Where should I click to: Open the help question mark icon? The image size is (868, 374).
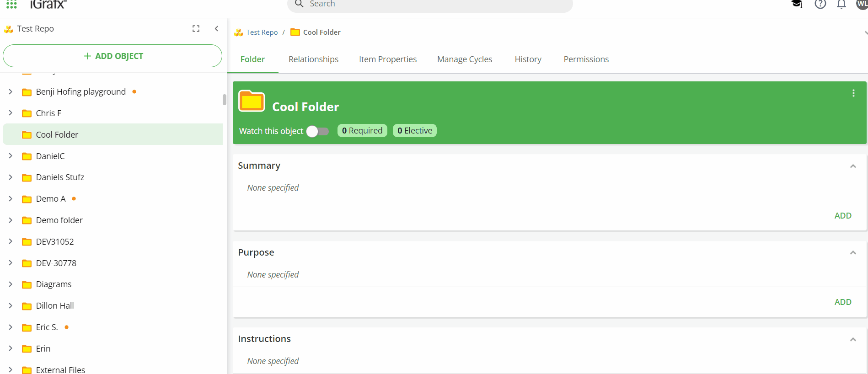tap(820, 4)
